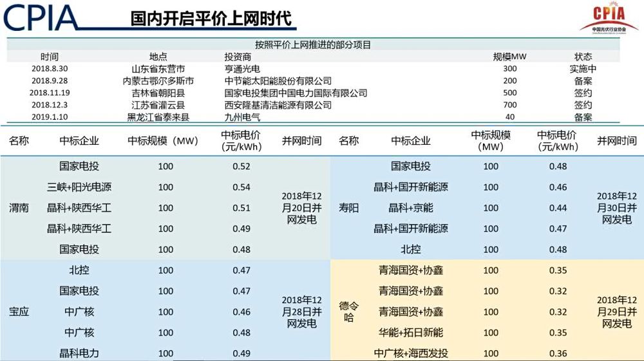Click the scale value 500
Screen dimensions: 644x361
coord(509,93)
